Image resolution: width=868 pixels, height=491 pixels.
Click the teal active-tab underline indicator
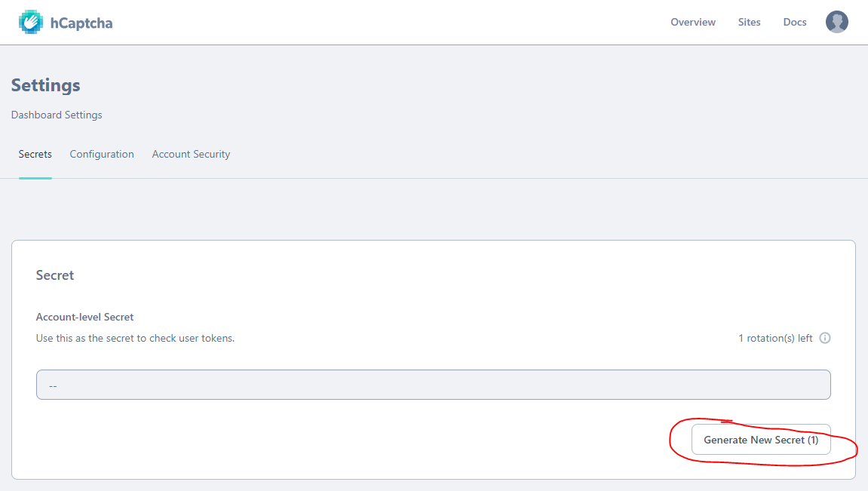click(35, 178)
